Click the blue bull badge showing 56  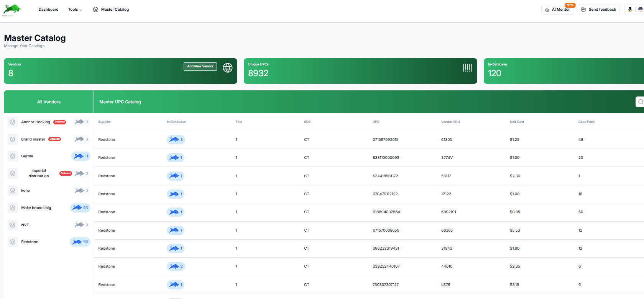tap(80, 242)
